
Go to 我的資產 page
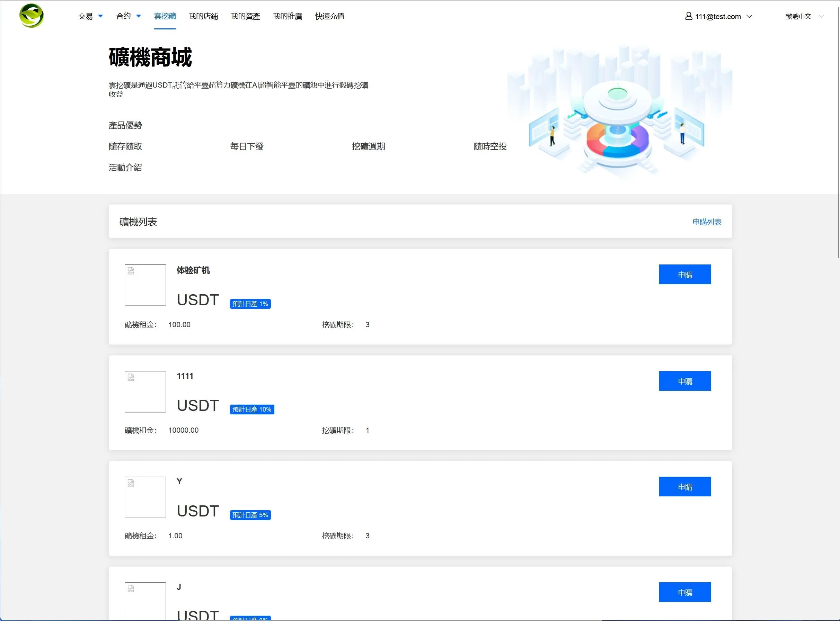(x=245, y=16)
